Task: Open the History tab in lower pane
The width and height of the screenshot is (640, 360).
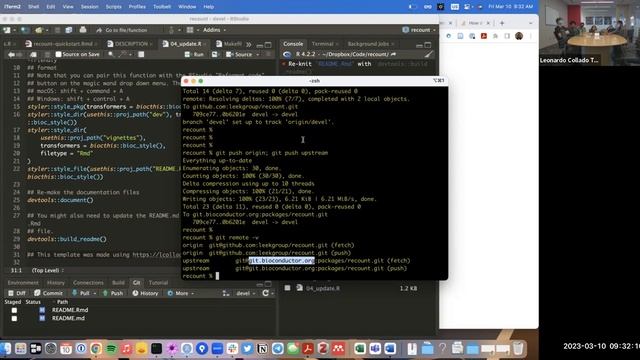Action: (56, 282)
